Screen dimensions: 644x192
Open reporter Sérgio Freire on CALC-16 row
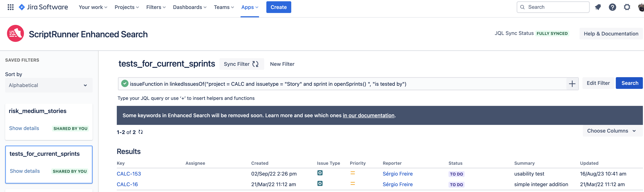point(397,185)
